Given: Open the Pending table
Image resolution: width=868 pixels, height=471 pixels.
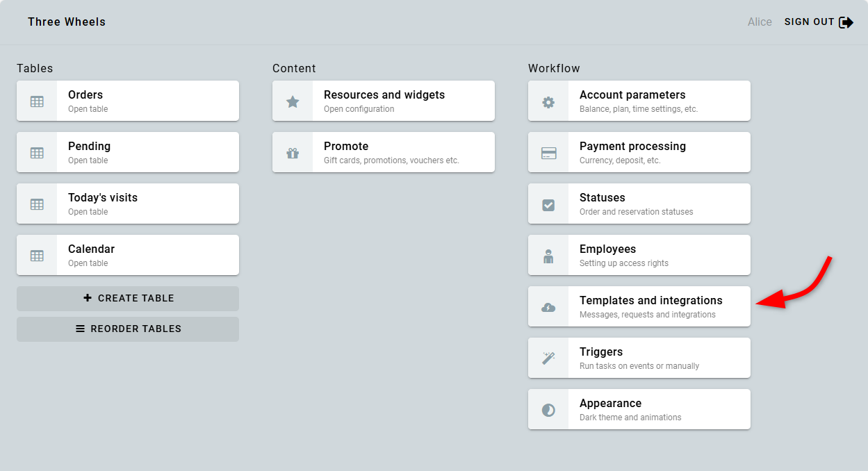Looking at the screenshot, I should [x=127, y=152].
